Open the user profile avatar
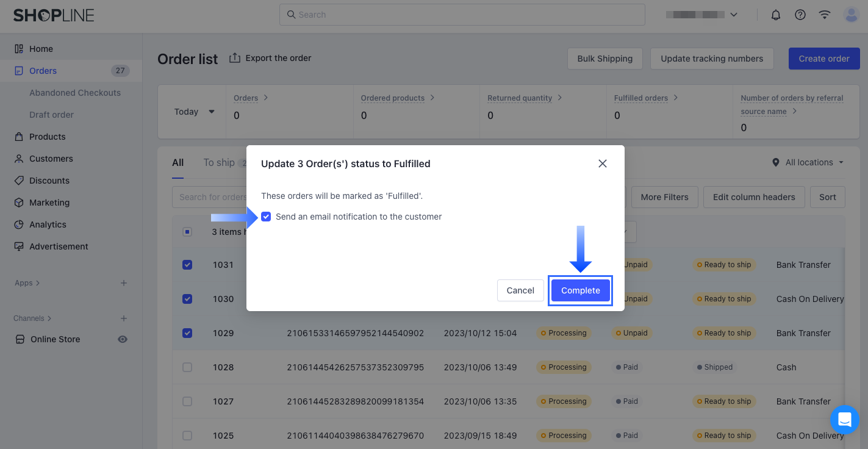This screenshot has height=449, width=868. (851, 15)
